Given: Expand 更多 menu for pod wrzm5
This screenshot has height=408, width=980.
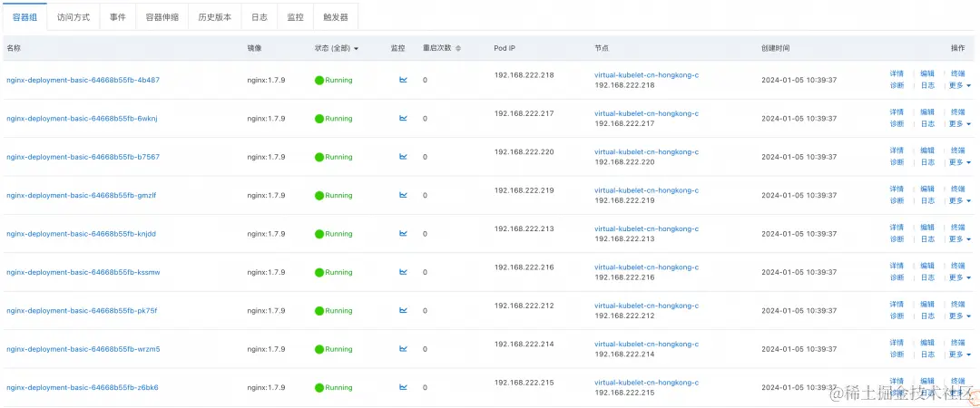Looking at the screenshot, I should tap(960, 355).
